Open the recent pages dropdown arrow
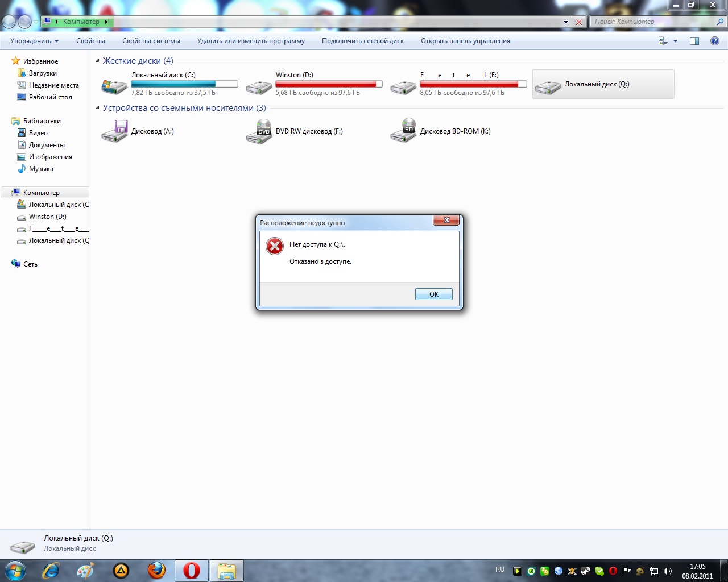The image size is (728, 582). 36,22
